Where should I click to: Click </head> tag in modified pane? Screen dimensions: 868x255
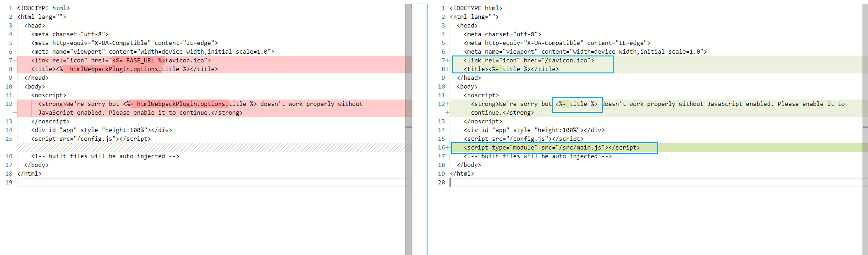coord(469,78)
